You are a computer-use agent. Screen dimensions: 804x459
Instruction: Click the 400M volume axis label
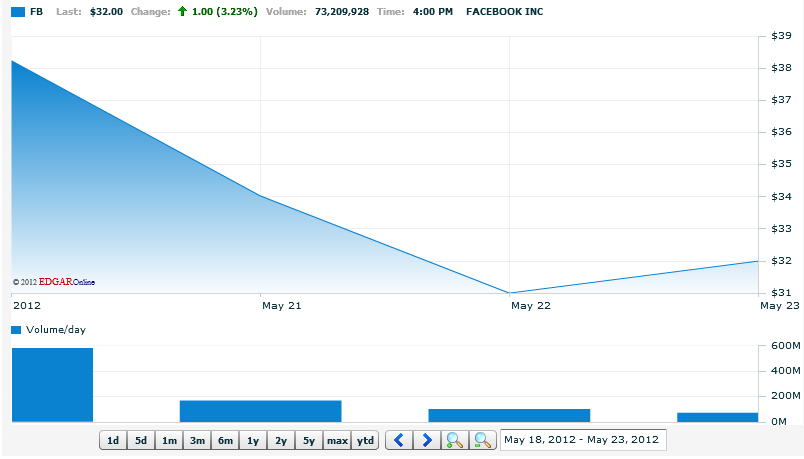786,371
